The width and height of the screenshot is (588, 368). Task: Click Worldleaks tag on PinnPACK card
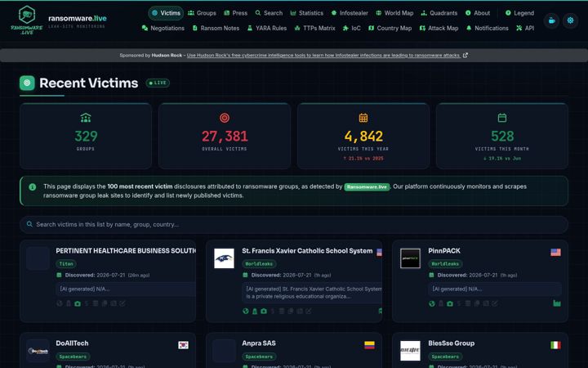(445, 264)
